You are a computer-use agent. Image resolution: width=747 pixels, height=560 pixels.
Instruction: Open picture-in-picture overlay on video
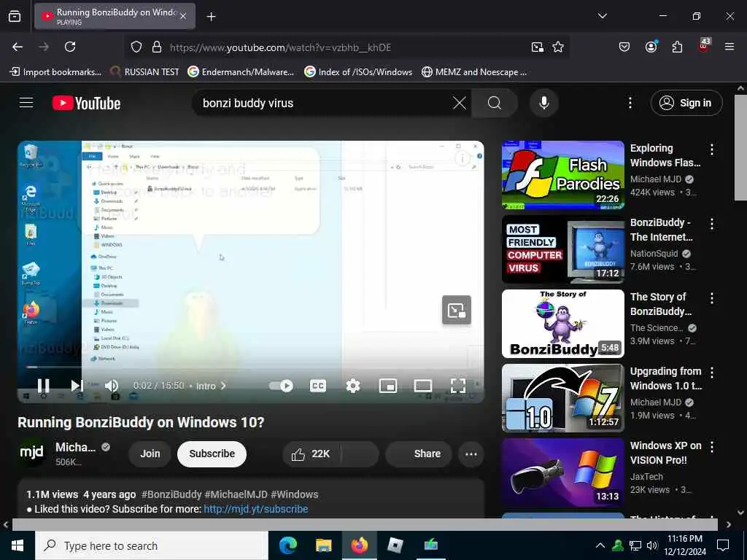point(457,310)
